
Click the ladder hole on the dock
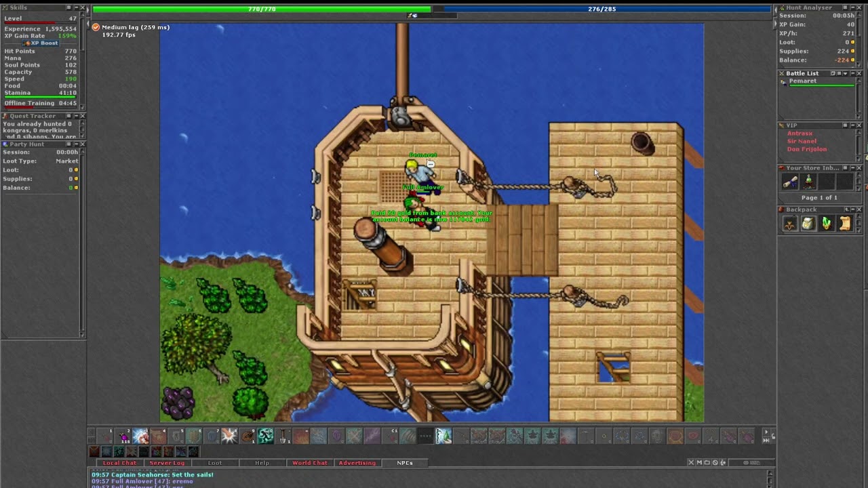click(613, 368)
